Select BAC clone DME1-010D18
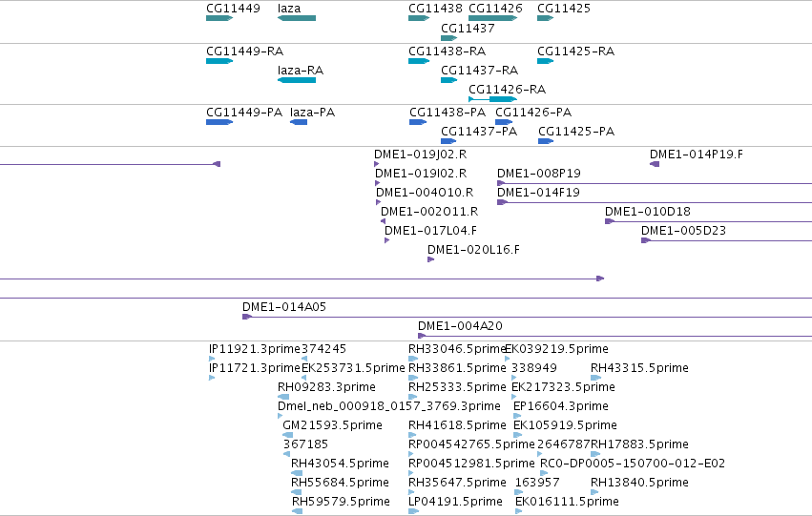812x516 pixels. [648, 212]
